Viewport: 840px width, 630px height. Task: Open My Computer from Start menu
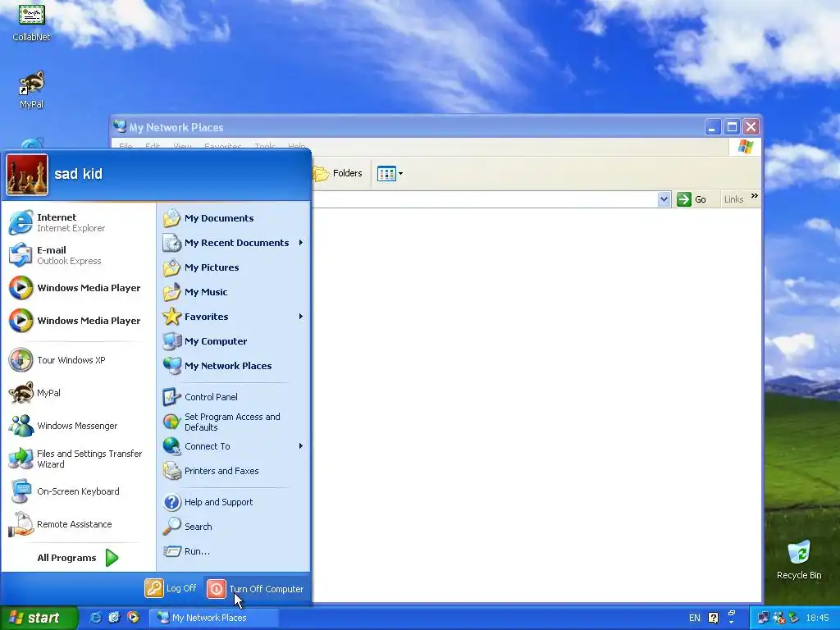pyautogui.click(x=234, y=341)
